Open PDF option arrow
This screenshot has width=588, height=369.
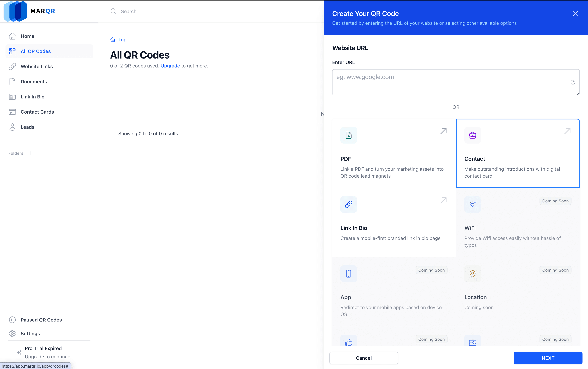pyautogui.click(x=443, y=131)
